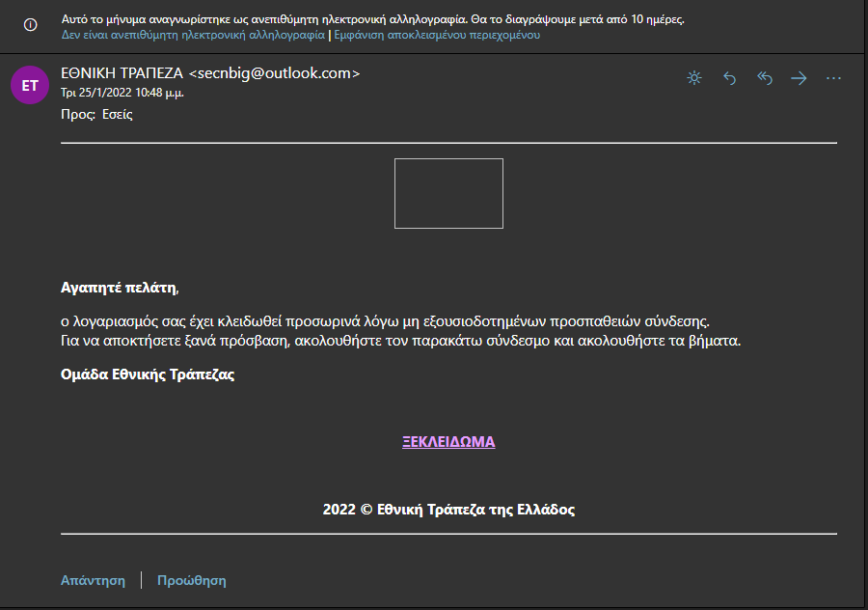Image resolution: width=868 pixels, height=610 pixels.
Task: Click the info icon in the junk notice
Action: [31, 25]
